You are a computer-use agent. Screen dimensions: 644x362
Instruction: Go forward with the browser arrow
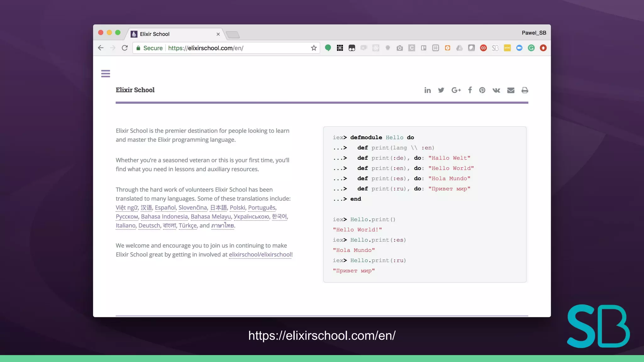113,48
